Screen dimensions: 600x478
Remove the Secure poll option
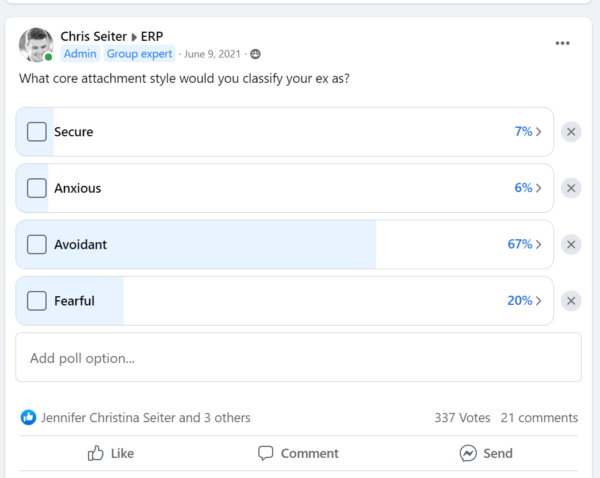point(571,132)
